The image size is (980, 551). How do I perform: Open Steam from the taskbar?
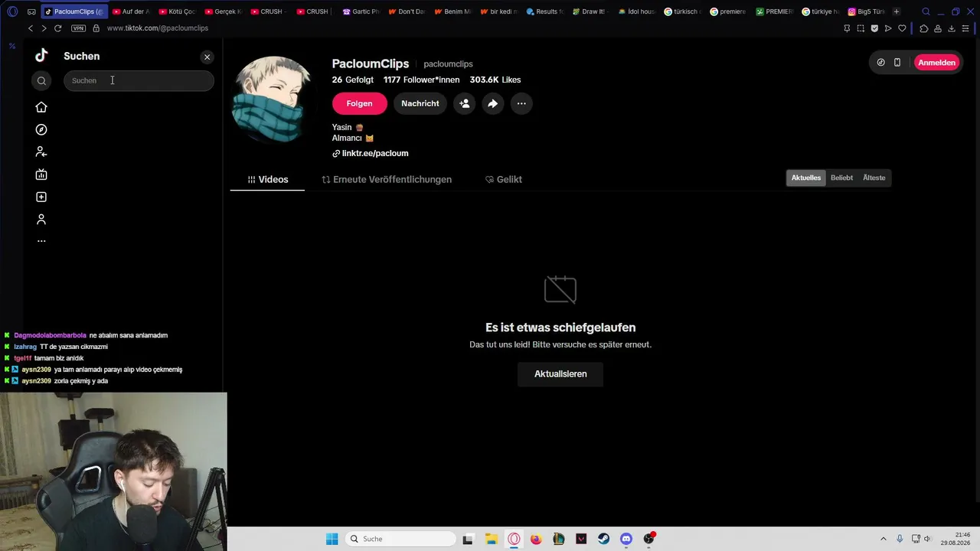[603, 539]
